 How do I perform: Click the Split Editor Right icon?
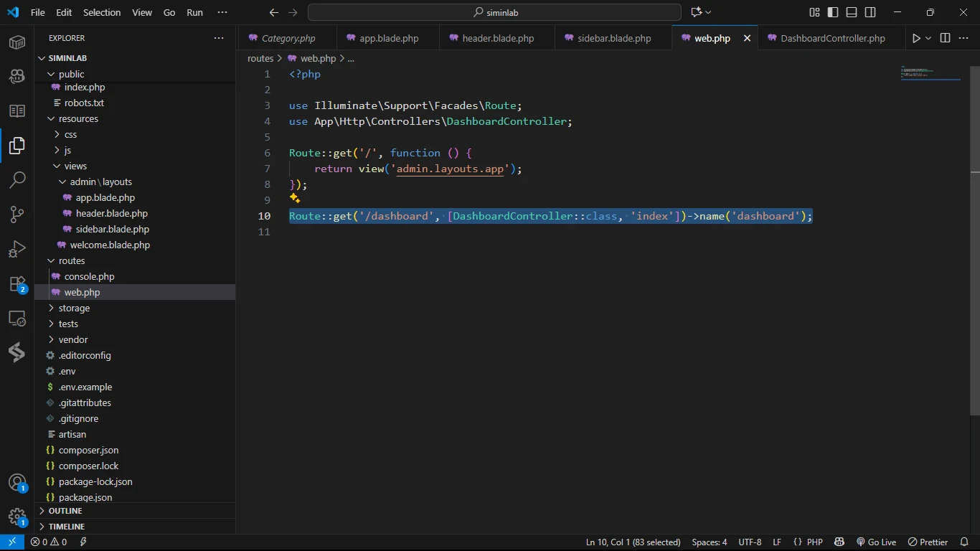(945, 38)
